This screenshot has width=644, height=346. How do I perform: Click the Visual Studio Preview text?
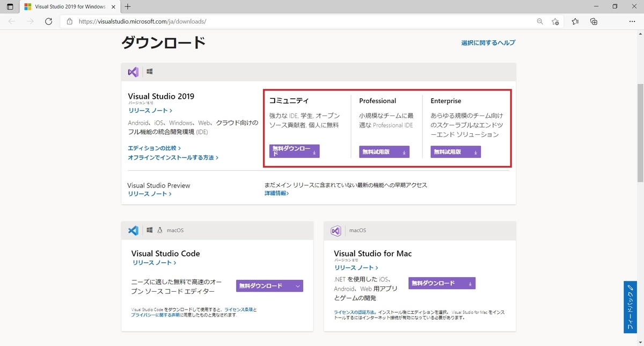coord(159,185)
